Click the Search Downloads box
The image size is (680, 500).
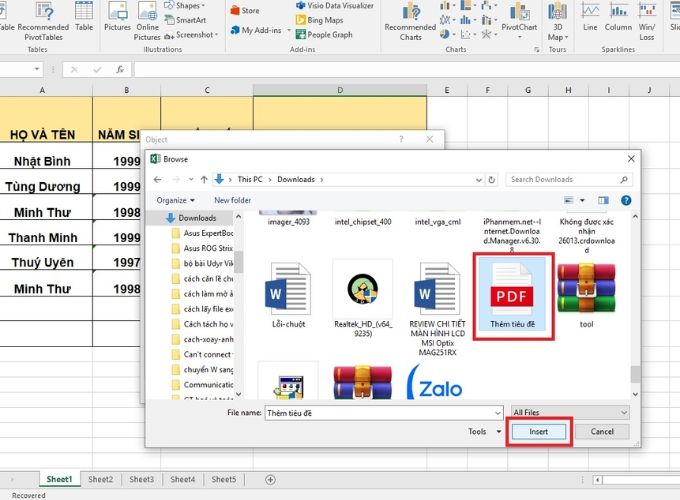(x=569, y=180)
